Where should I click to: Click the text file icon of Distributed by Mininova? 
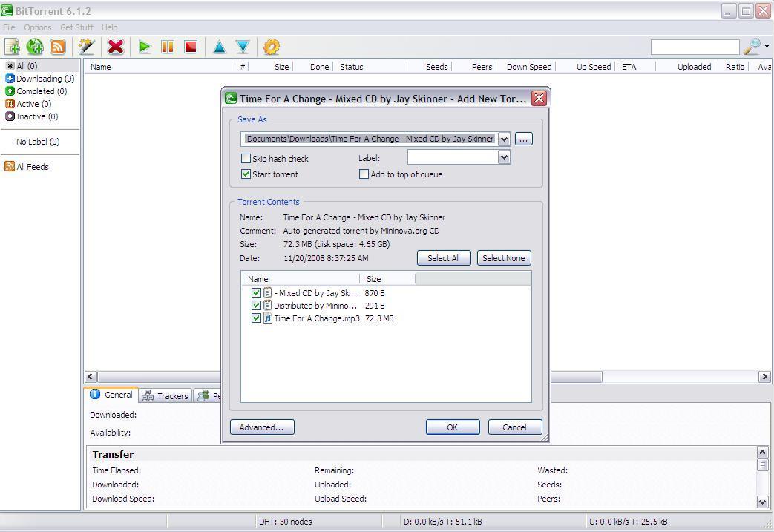tap(268, 306)
